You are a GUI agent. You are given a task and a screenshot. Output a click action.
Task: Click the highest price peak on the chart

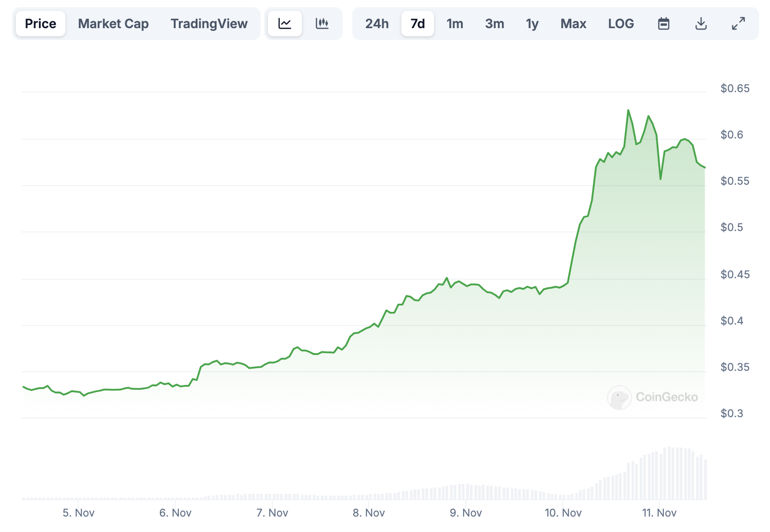tap(628, 110)
